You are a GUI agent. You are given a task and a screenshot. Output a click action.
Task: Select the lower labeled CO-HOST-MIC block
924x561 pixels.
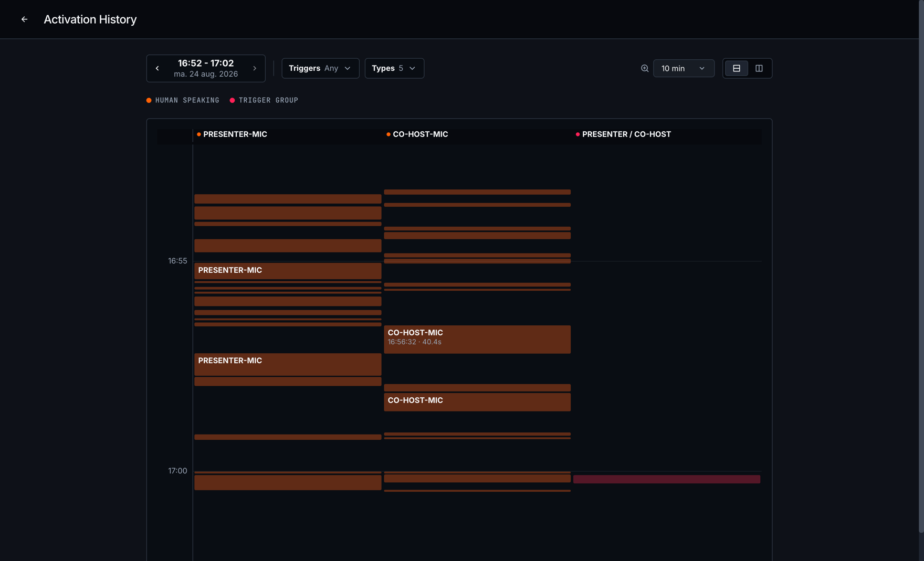[x=477, y=402]
